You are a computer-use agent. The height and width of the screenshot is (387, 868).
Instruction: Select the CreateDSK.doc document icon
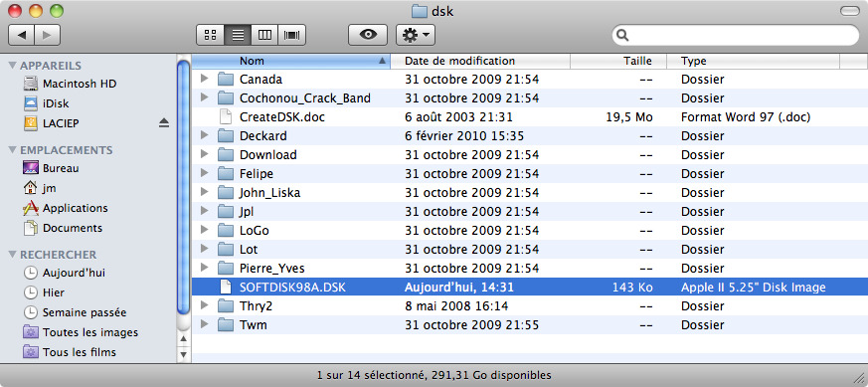pyautogui.click(x=226, y=116)
